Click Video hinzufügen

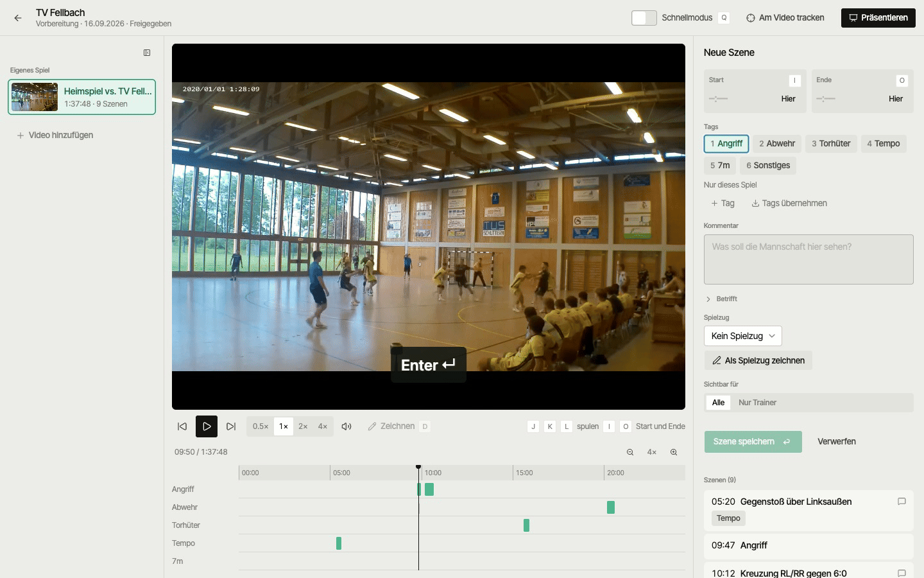tap(55, 135)
